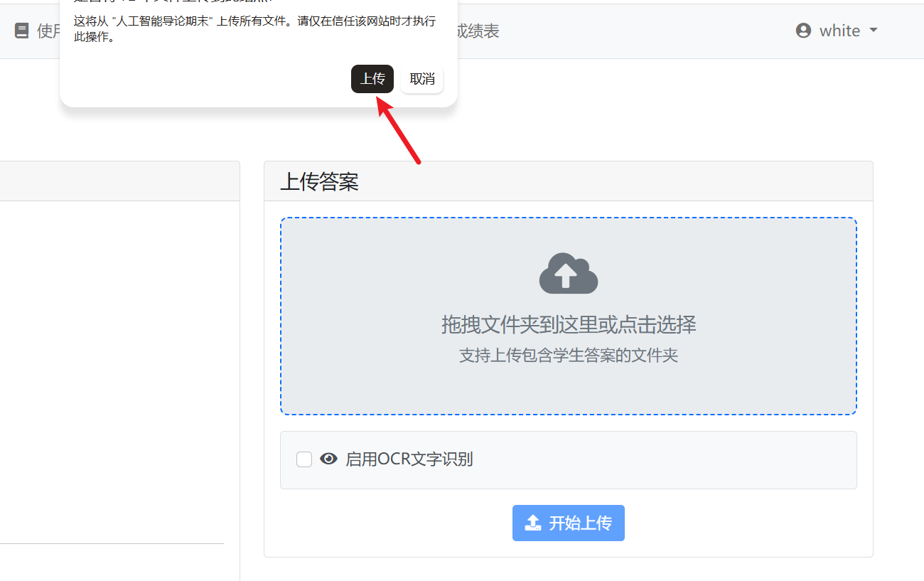Cancel the upload dialog with 取消
Image resolution: width=924 pixels, height=581 pixels.
[x=422, y=79]
